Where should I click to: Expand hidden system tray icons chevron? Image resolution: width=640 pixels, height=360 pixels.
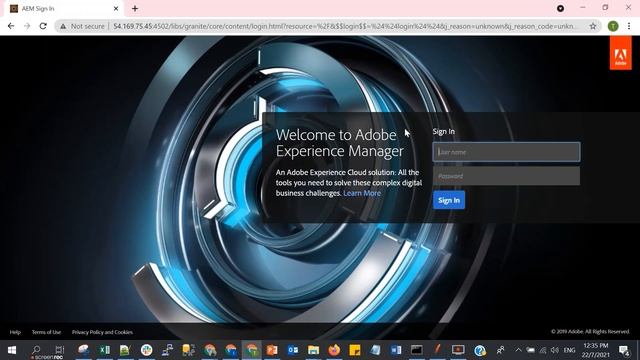pyautogui.click(x=518, y=350)
